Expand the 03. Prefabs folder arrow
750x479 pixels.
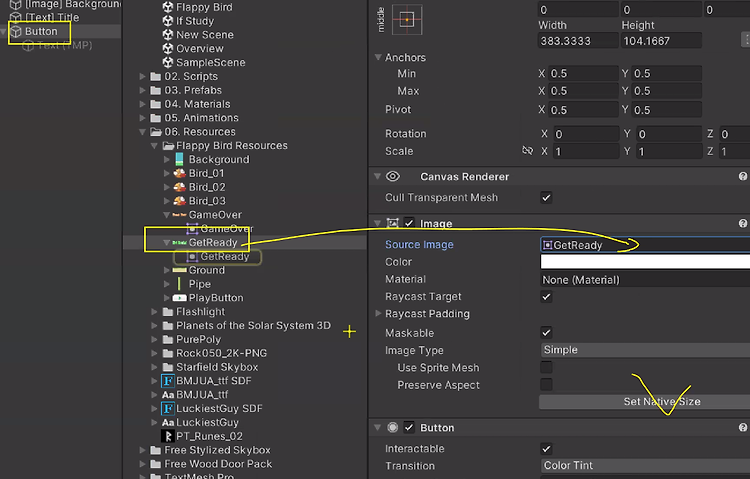pyautogui.click(x=143, y=90)
